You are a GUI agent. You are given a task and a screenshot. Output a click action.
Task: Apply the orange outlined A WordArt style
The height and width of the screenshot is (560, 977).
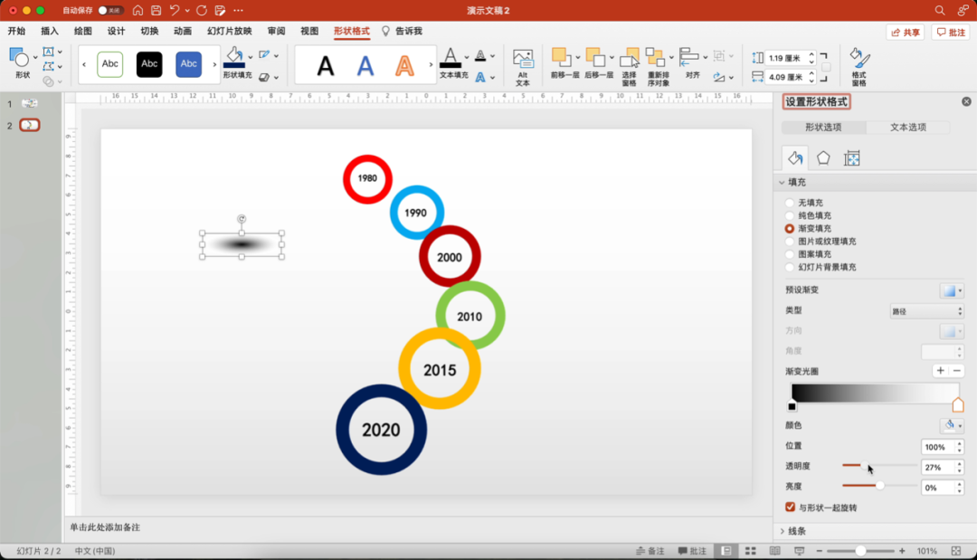(404, 65)
